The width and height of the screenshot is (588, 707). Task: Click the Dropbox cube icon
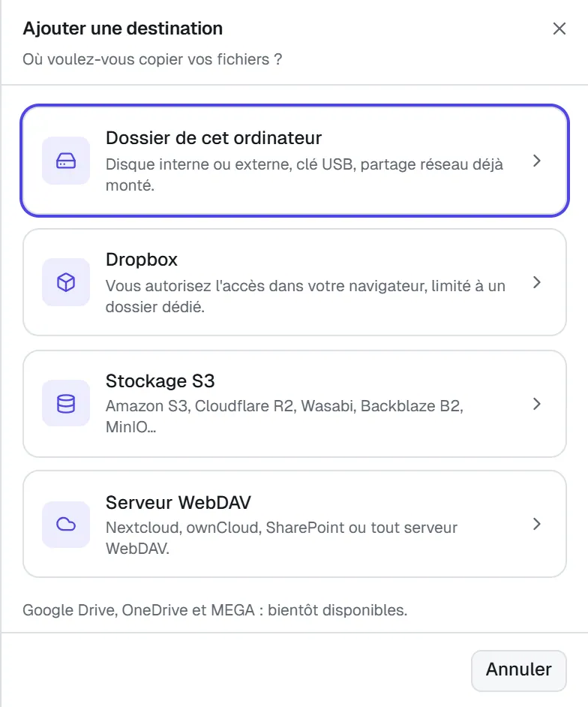pyautogui.click(x=66, y=282)
